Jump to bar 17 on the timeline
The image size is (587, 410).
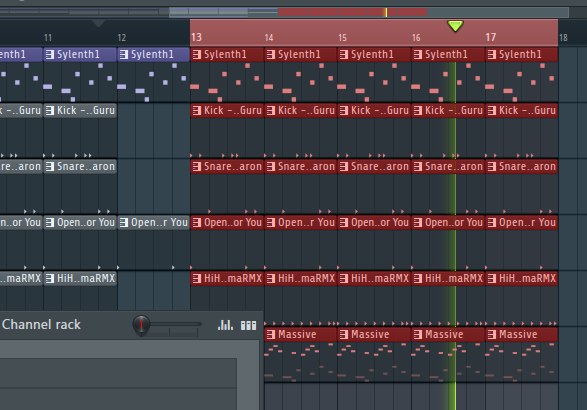pos(491,37)
